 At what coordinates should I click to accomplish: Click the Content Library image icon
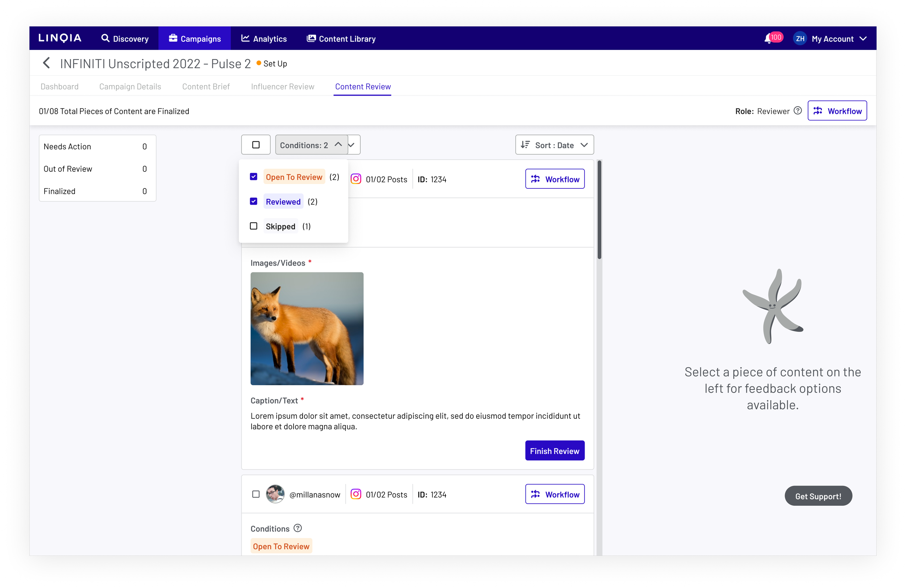(311, 38)
